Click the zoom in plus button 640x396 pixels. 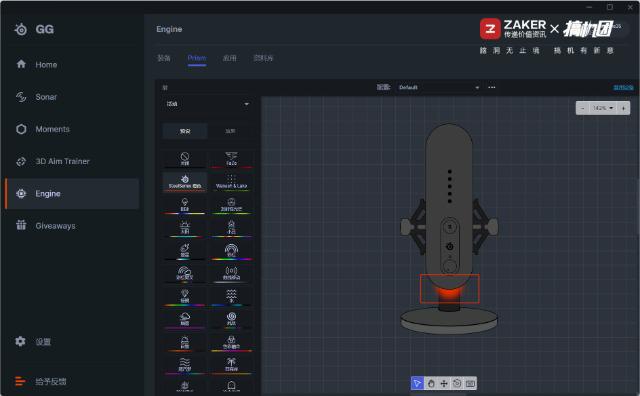[623, 108]
